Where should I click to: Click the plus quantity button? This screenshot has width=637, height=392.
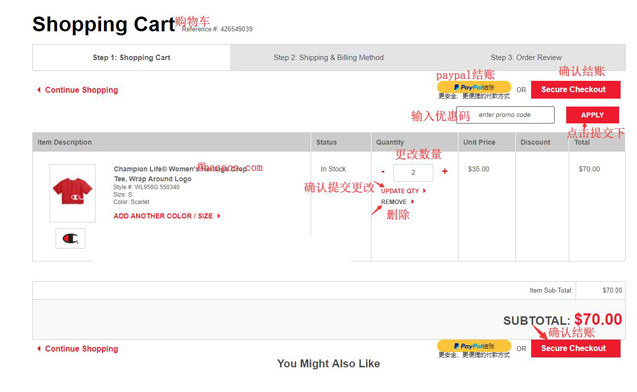(x=445, y=171)
